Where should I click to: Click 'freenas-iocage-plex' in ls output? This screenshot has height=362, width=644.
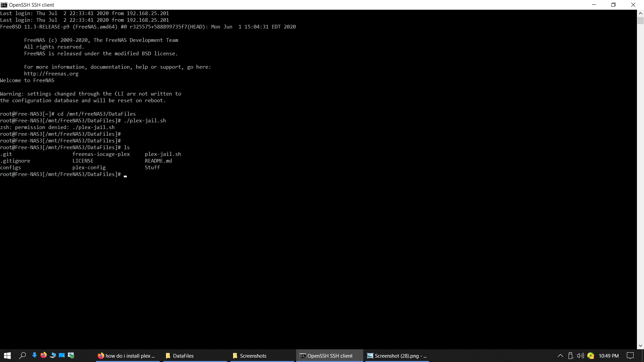click(101, 154)
